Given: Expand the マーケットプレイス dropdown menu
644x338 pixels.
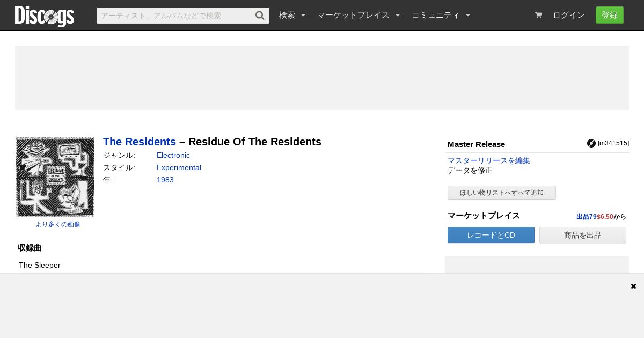Looking at the screenshot, I should pyautogui.click(x=358, y=16).
